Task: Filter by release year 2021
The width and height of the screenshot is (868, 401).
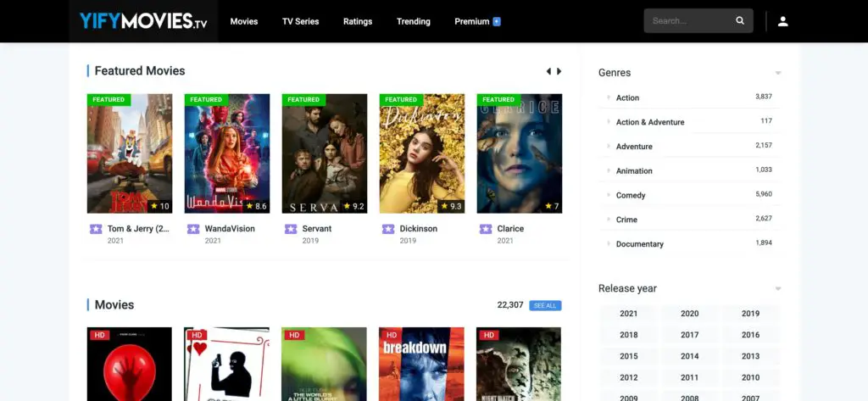Action: coord(628,314)
